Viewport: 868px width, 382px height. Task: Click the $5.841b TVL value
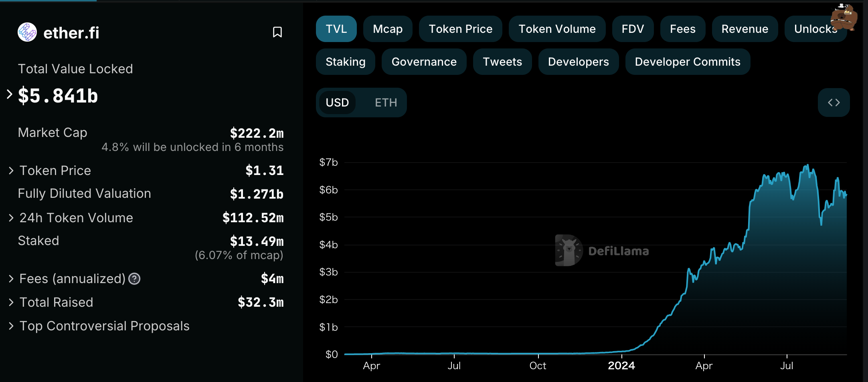pos(58,96)
